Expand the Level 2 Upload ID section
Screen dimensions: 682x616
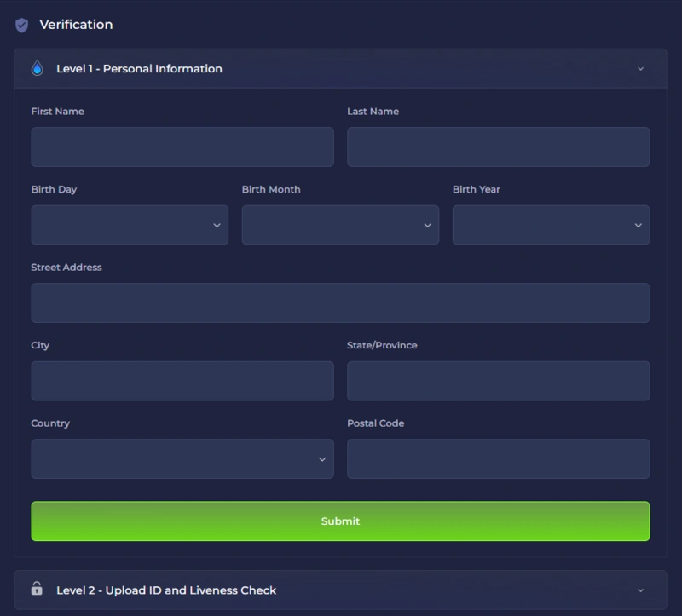[x=341, y=590]
